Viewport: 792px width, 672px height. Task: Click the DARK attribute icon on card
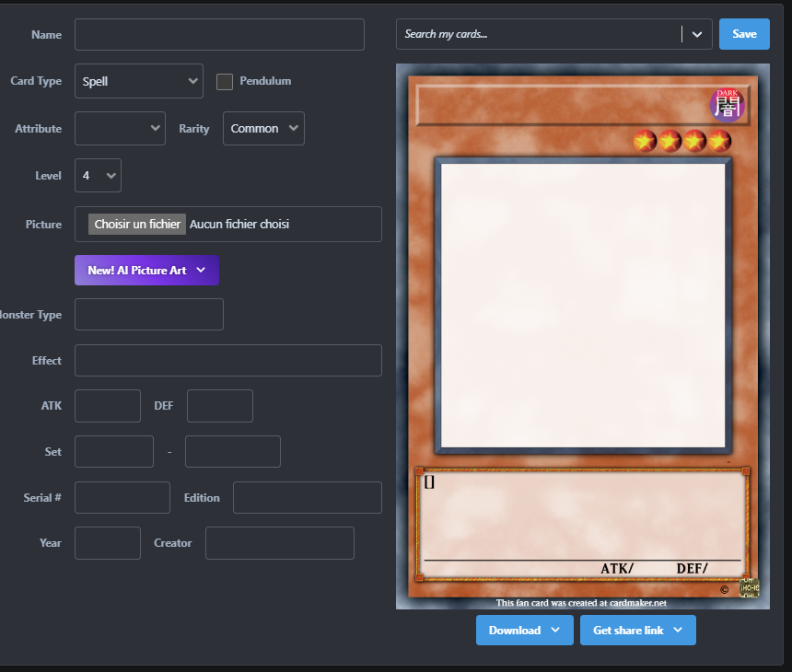point(727,105)
